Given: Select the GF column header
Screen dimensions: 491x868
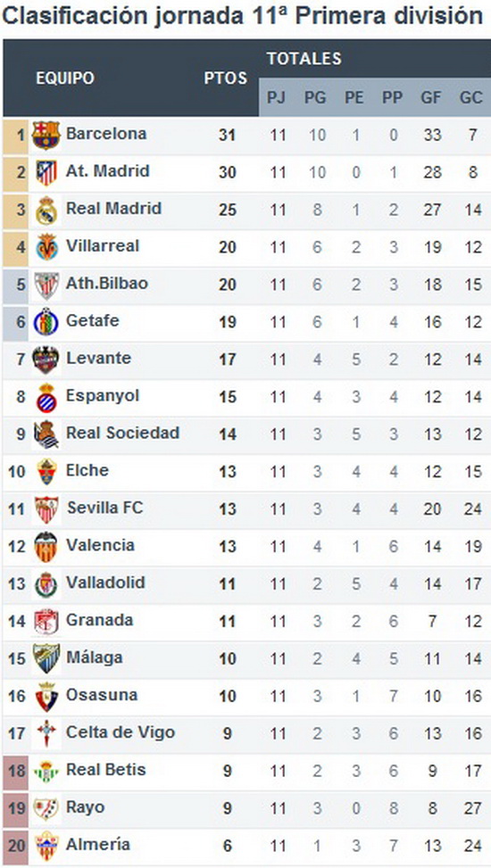Looking at the screenshot, I should pos(431,98).
